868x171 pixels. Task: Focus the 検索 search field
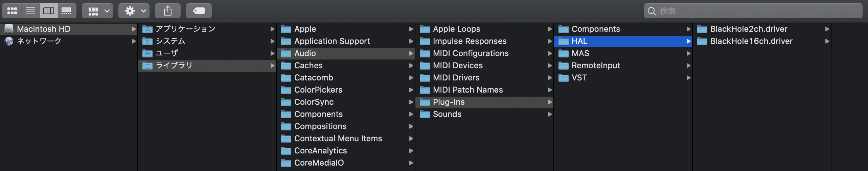pos(753,11)
